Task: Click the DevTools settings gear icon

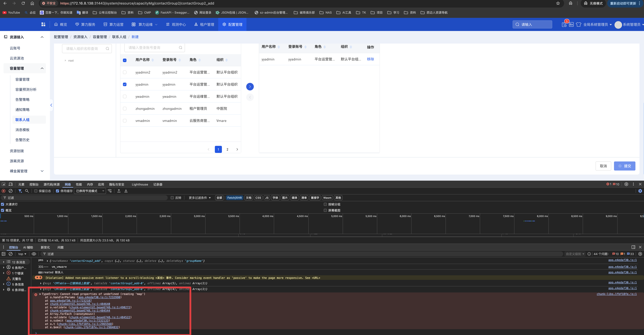Action: point(626,184)
